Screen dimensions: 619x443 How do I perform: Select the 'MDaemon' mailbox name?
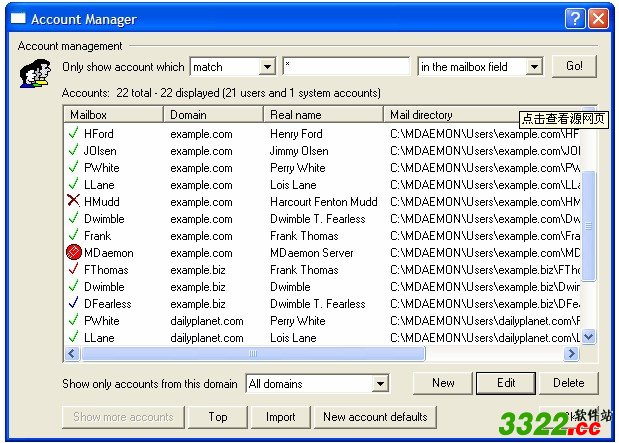click(x=109, y=253)
